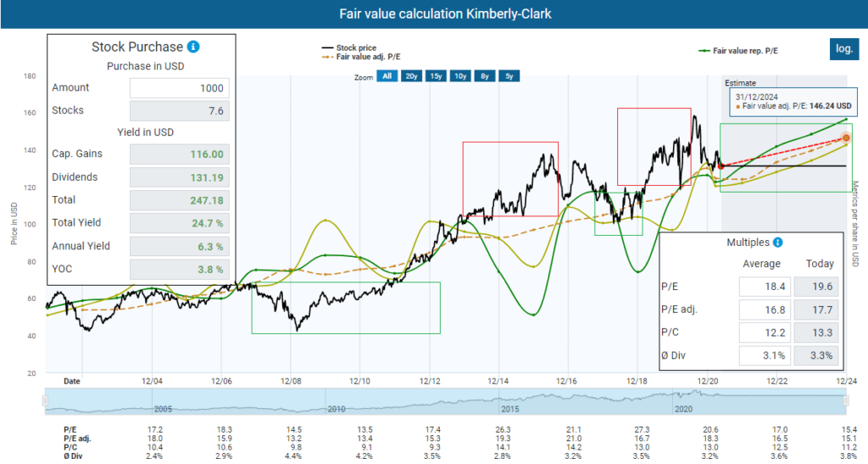Click the orange estimate marker at 31/12/2024
868x464 pixels.
[x=846, y=138]
